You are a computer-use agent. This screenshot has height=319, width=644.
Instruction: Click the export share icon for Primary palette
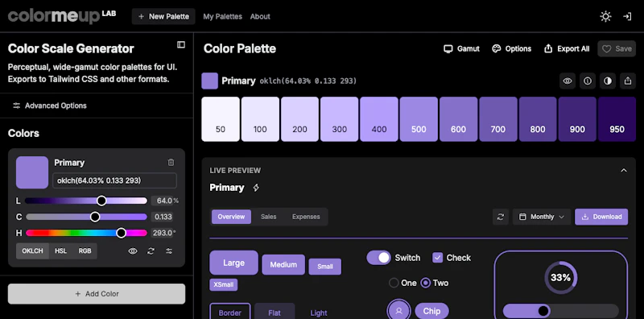(x=628, y=81)
